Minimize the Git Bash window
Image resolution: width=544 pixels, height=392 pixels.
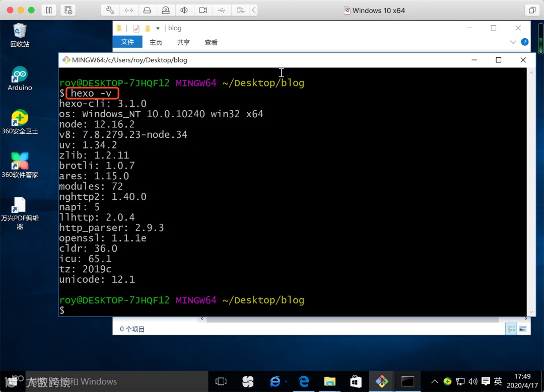point(474,60)
